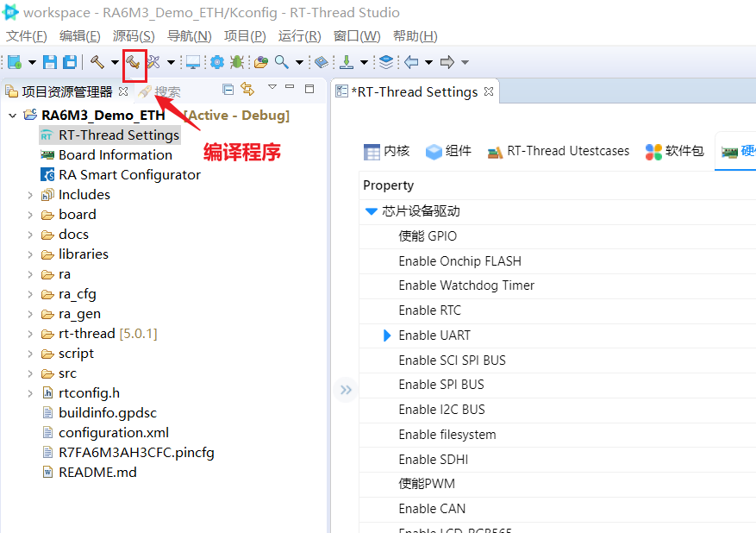
Task: Click the Save icon in toolbar
Action: coord(50,62)
